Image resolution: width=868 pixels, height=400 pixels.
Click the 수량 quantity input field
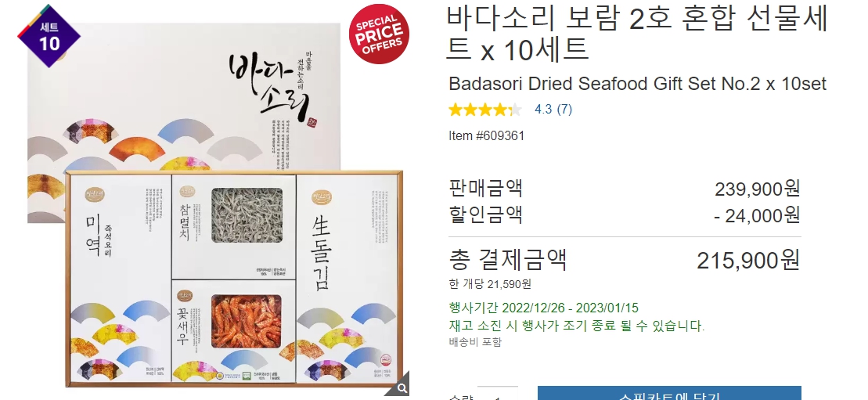[497, 395]
